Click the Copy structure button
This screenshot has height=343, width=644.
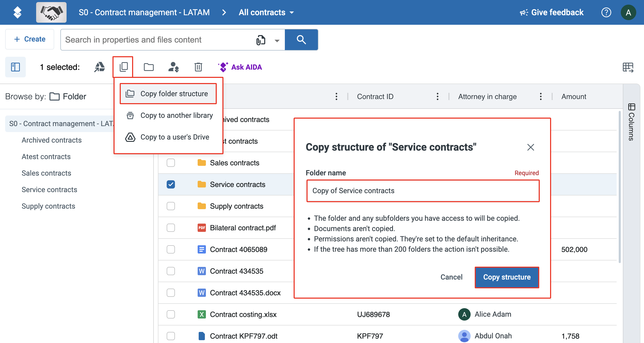tap(507, 277)
